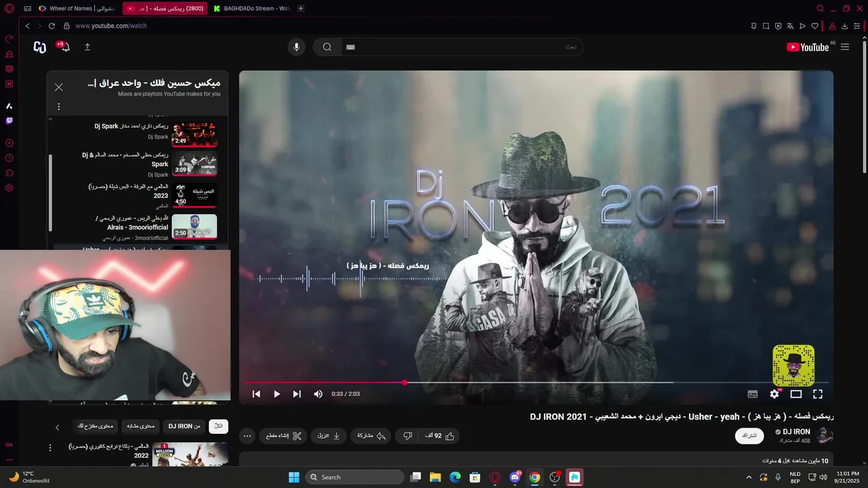Seek along the red video progress bar
Viewport: 868px width, 488px height.
point(536,383)
